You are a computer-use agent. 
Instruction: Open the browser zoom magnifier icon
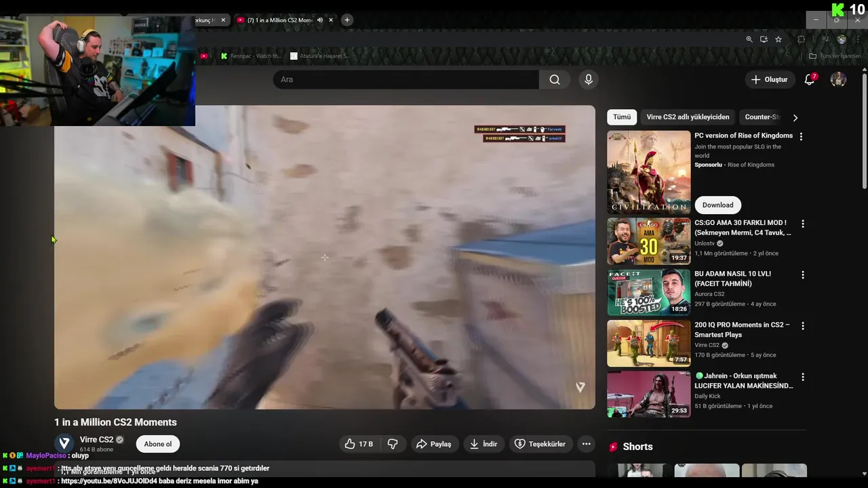pos(749,39)
